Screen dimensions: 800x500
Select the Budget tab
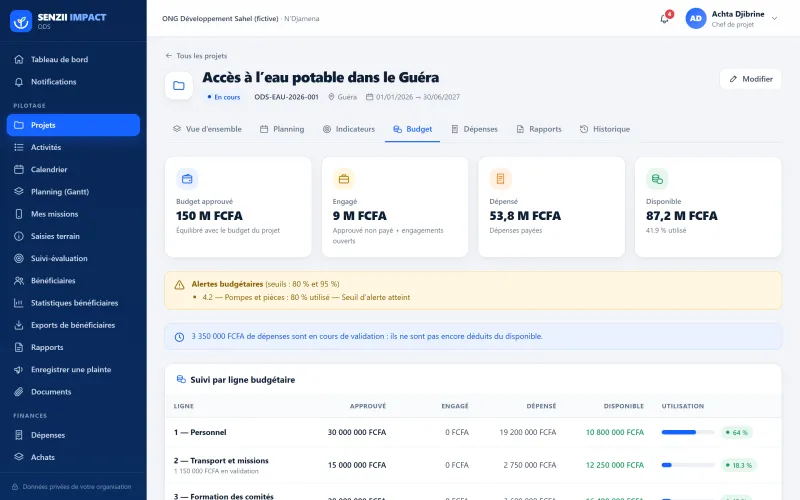412,129
